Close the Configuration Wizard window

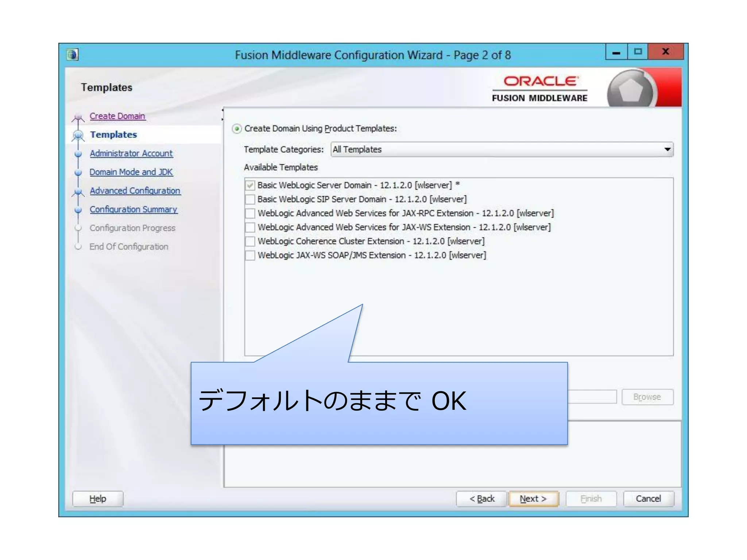[666, 52]
